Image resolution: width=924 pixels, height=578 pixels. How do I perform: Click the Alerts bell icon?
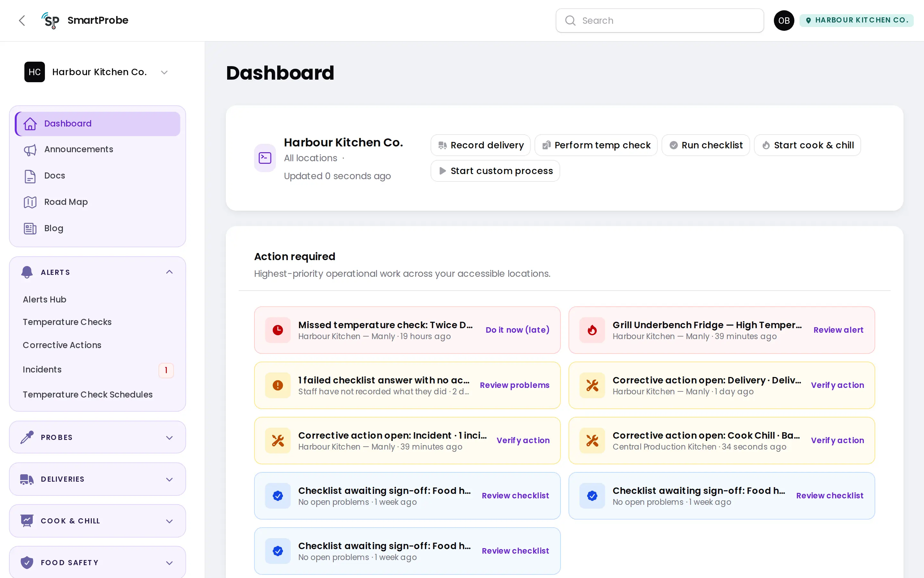(x=27, y=272)
